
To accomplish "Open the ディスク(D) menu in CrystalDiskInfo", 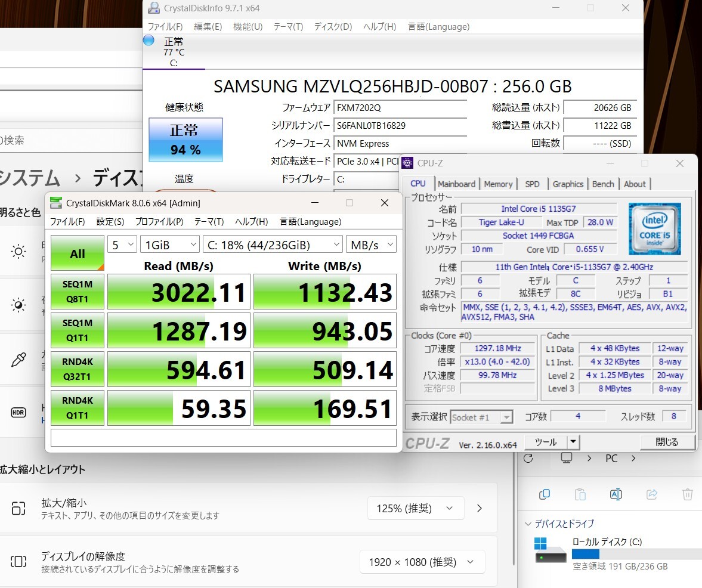I will [x=333, y=26].
